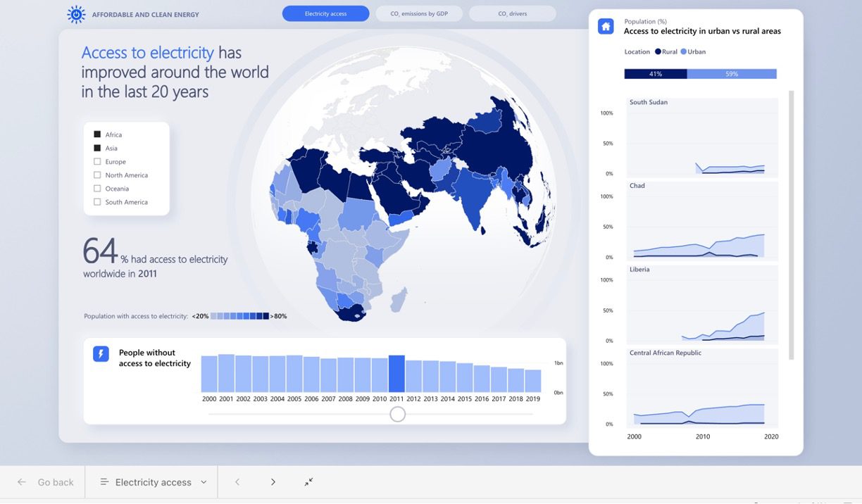Select the highlighted 2011 bar
The height and width of the screenshot is (504, 862).
396,373
